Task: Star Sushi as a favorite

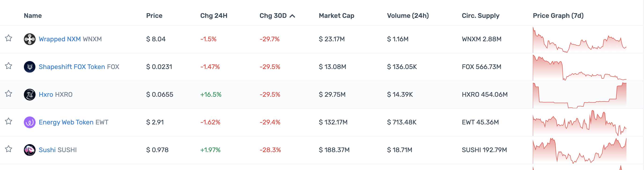Action: tap(8, 149)
